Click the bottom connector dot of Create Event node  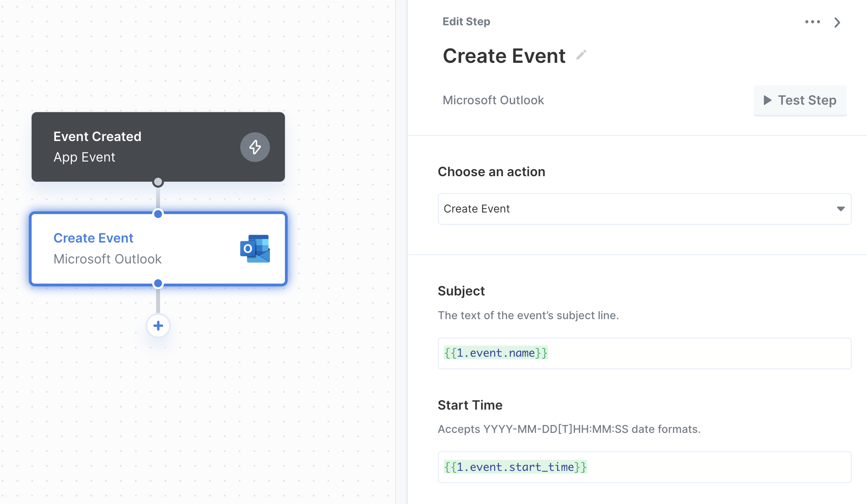(158, 283)
